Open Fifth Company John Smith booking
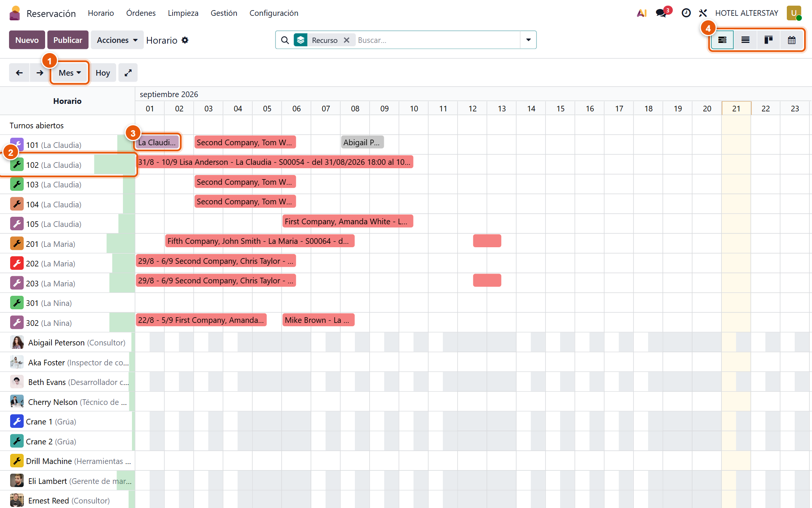812x508 pixels. [260, 241]
